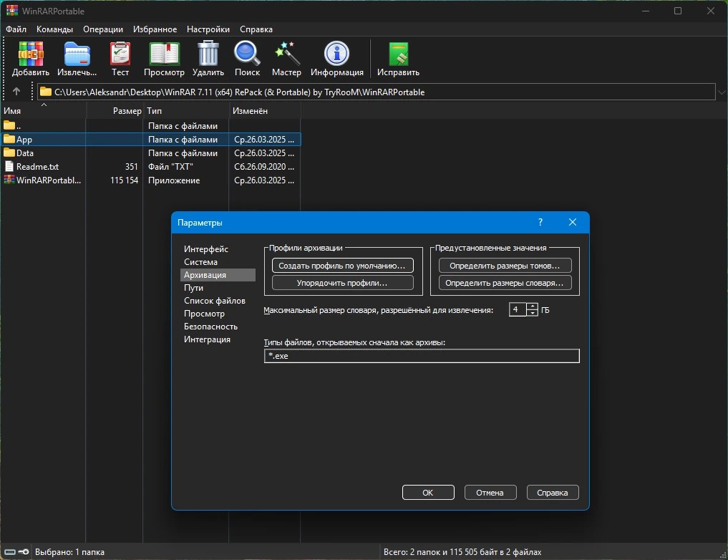This screenshot has height=560, width=728.
Task: Show archive Информация icon
Action: 336,54
